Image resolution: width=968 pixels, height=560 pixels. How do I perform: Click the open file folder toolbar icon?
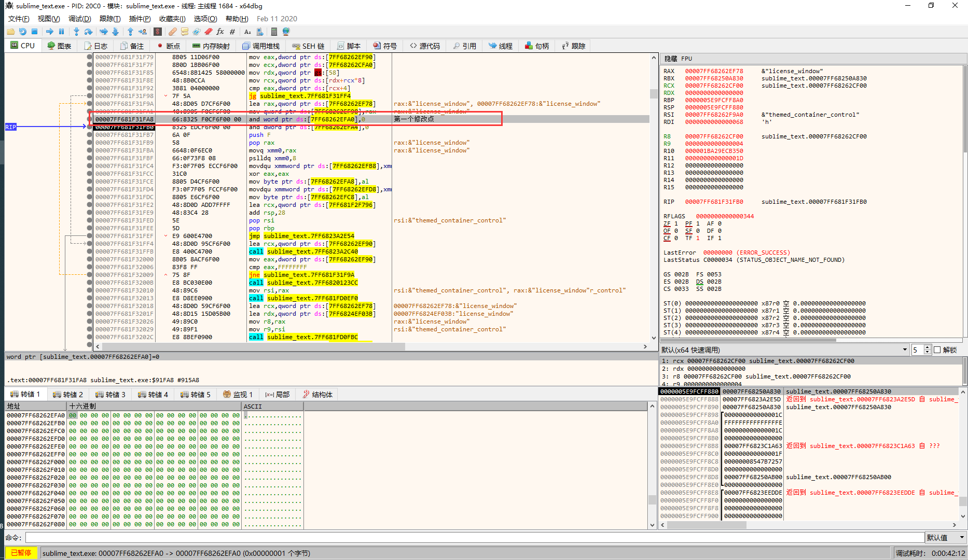(x=10, y=32)
